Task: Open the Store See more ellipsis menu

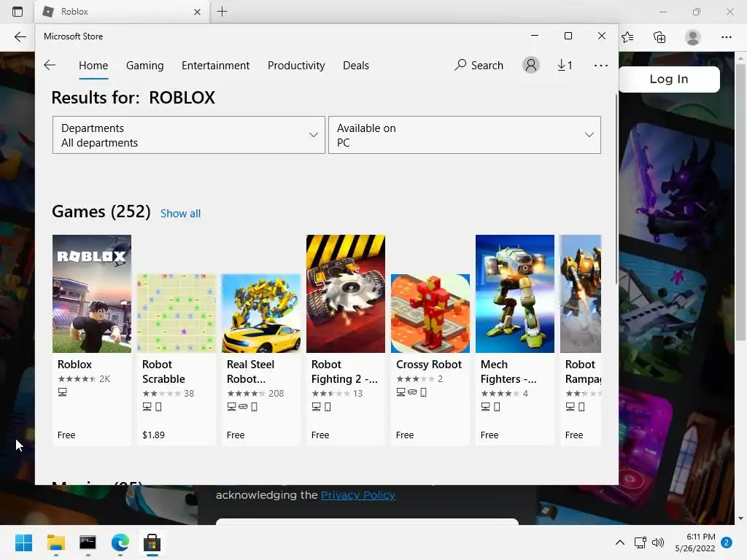Action: point(601,65)
